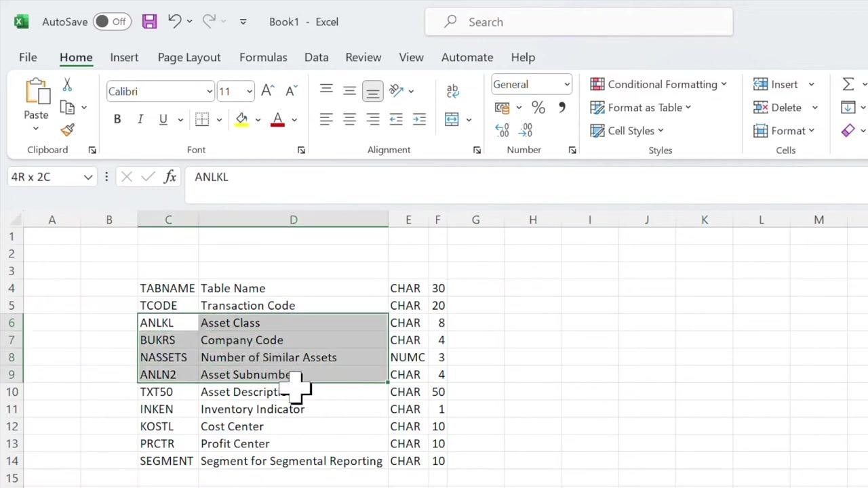Click Insert Function fx icon
Viewport: 868px width, 488px height.
[x=170, y=177]
